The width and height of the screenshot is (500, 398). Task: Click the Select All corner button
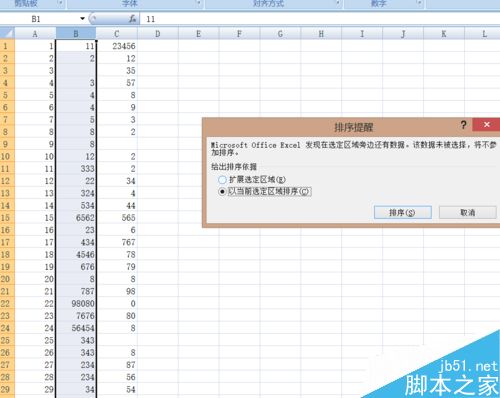click(x=7, y=34)
